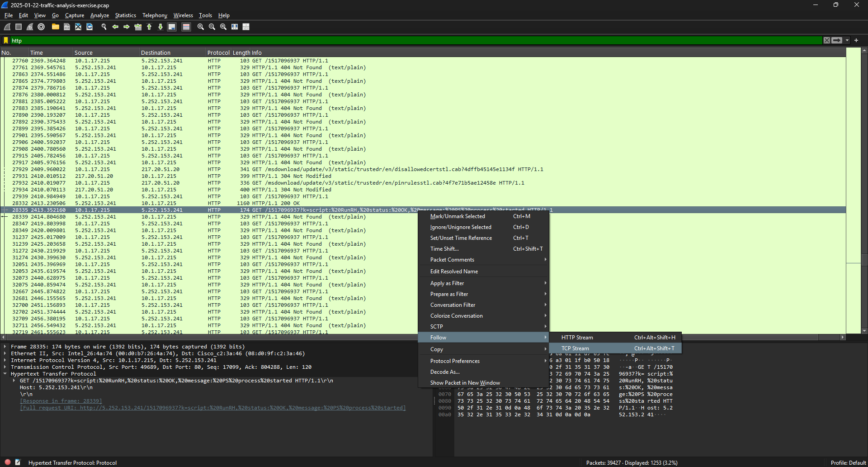Open Response in frame 28339 link
The width and height of the screenshot is (868, 467).
coord(61,400)
